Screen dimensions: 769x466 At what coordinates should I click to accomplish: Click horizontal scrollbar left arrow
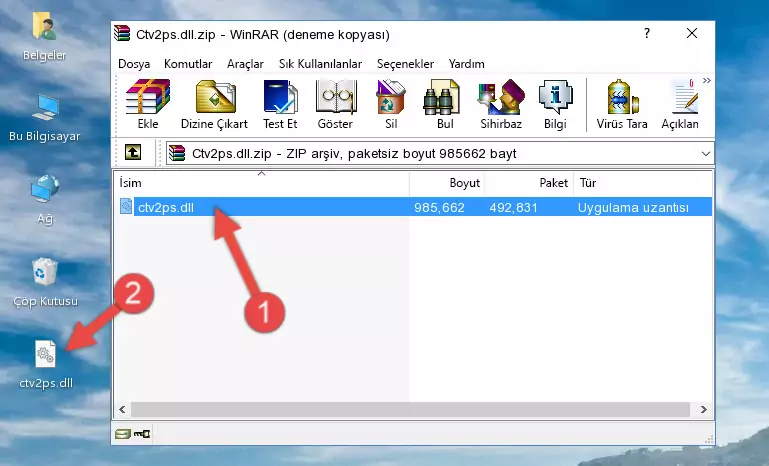pyautogui.click(x=122, y=409)
